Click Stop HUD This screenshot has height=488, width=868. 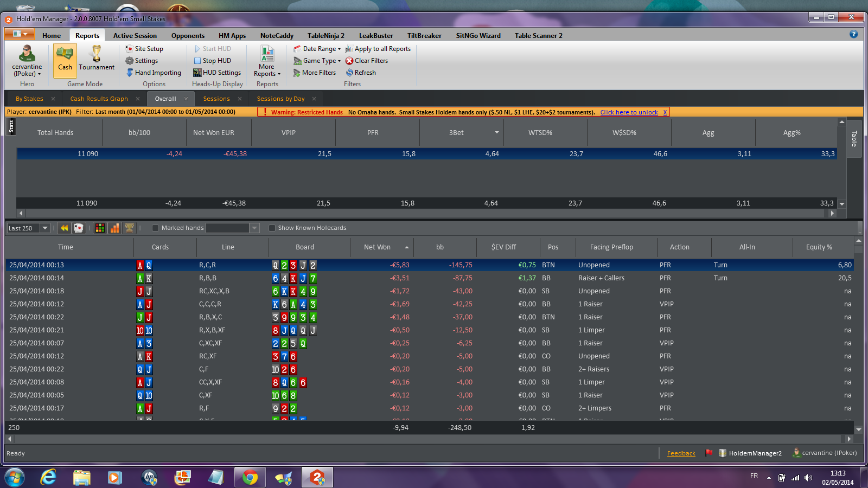[x=212, y=61]
